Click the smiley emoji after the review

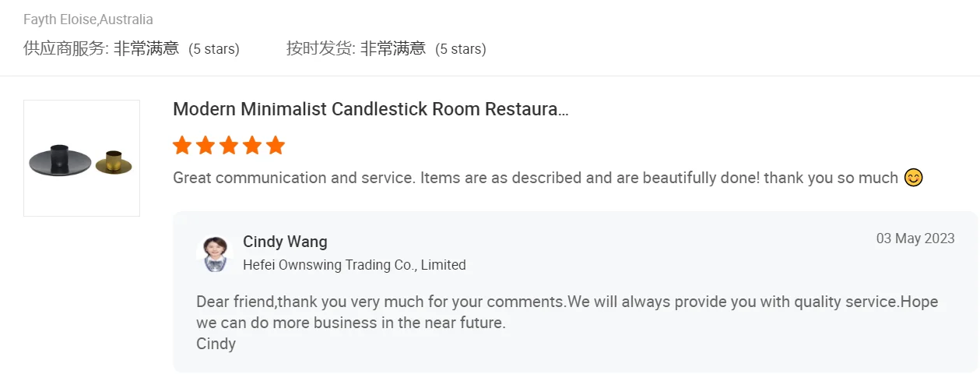[913, 178]
